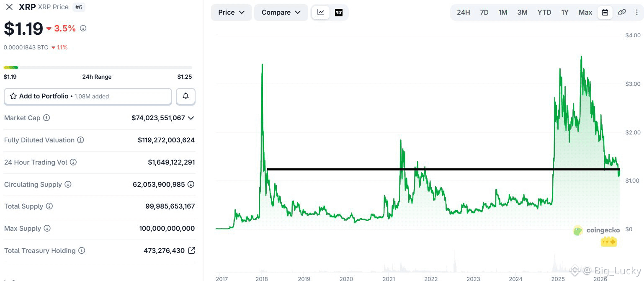This screenshot has width=644, height=281.
Task: Open external link icon beside 473,276,430
Action: click(191, 250)
